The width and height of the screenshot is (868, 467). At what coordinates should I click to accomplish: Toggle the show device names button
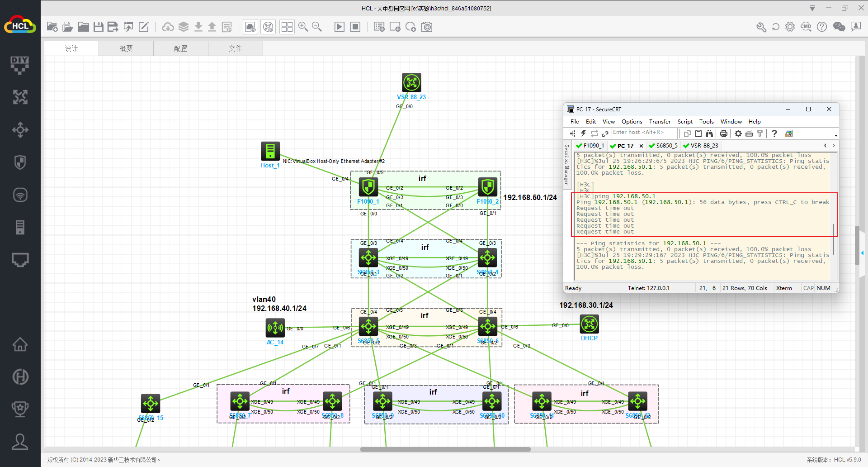coord(269,27)
